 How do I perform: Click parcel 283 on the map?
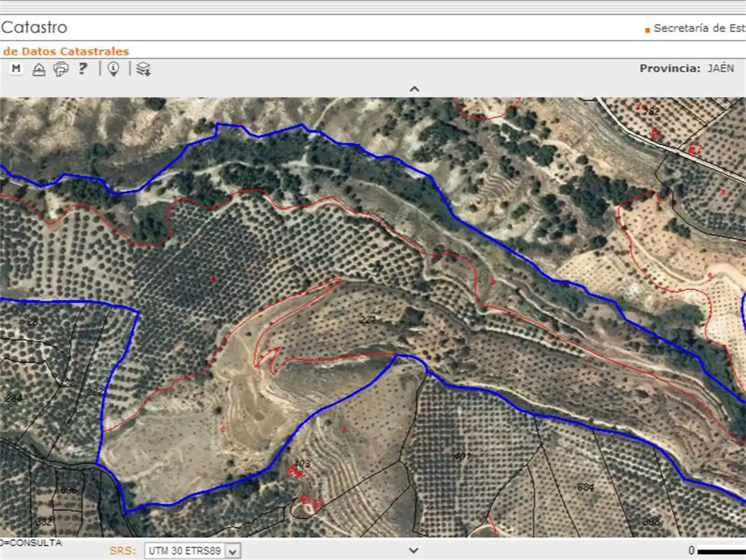click(x=35, y=321)
